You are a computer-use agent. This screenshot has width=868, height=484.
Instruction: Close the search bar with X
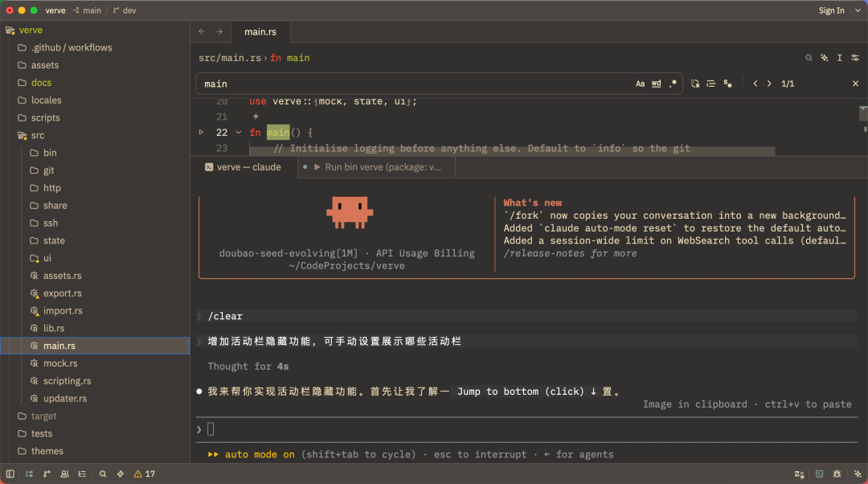click(855, 84)
